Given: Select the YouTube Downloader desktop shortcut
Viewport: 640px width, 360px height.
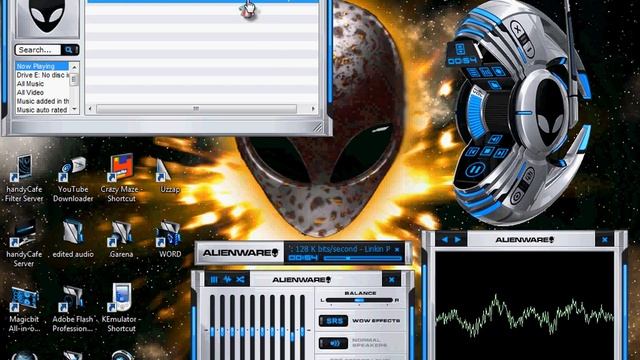Looking at the screenshot, I should pyautogui.click(x=73, y=179).
